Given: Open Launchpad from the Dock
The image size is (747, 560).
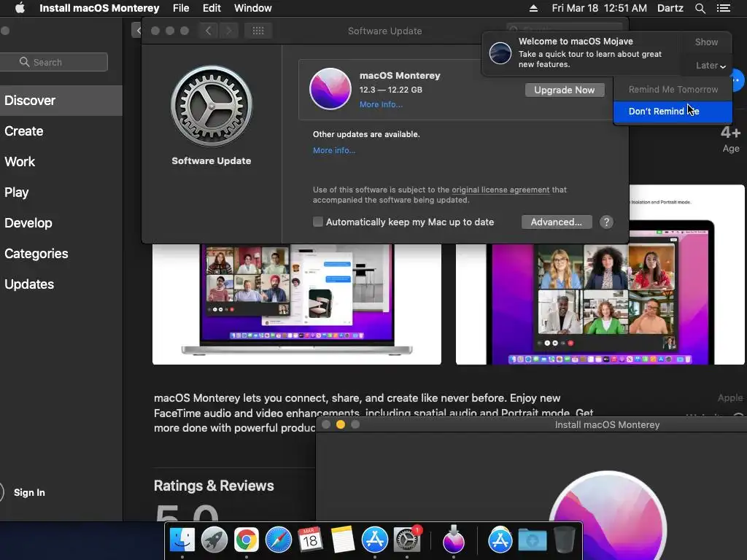Looking at the screenshot, I should (214, 540).
